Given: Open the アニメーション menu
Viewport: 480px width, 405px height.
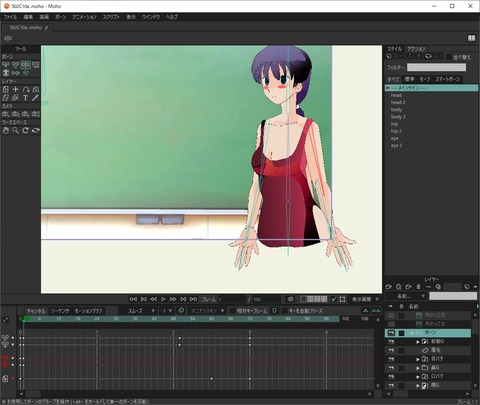Looking at the screenshot, I should pos(84,17).
